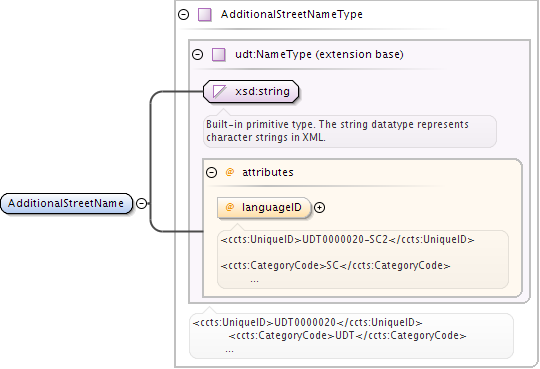
Task: Click the @ icon inside the languageID box
Action: coord(230,207)
